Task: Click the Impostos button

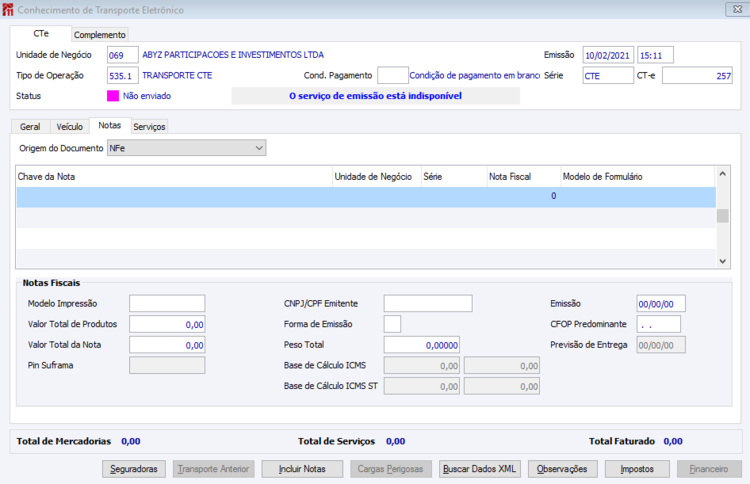Action: tap(637, 469)
